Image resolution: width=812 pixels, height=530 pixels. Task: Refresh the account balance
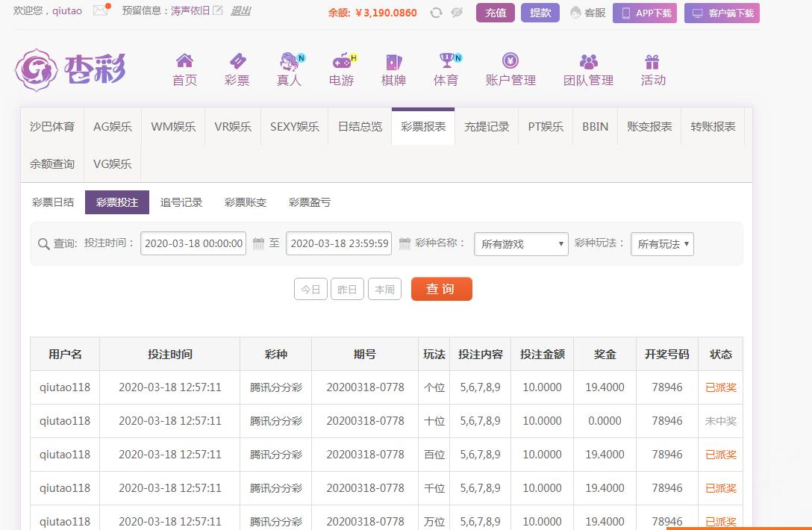437,13
